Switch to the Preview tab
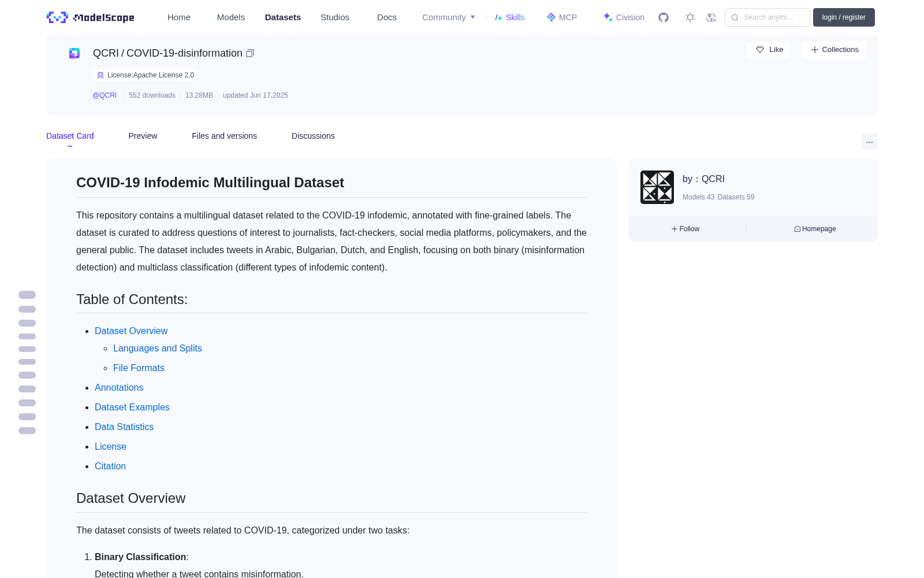Image resolution: width=924 pixels, height=578 pixels. click(143, 136)
